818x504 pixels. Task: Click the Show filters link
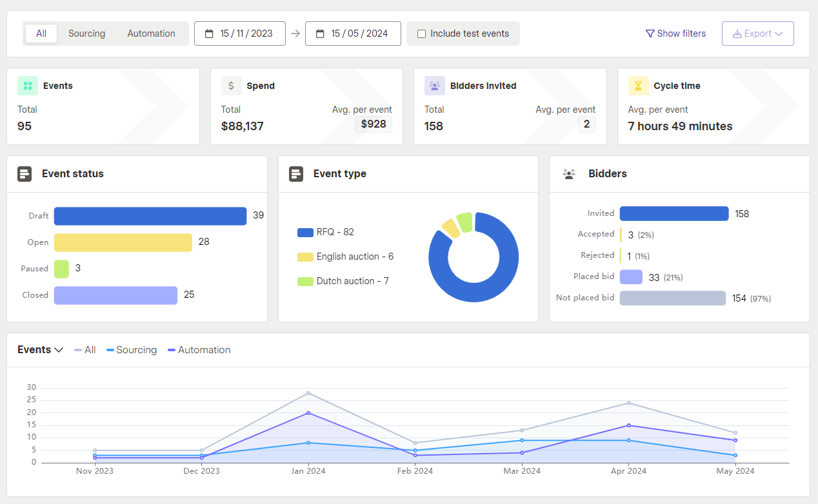[675, 33]
